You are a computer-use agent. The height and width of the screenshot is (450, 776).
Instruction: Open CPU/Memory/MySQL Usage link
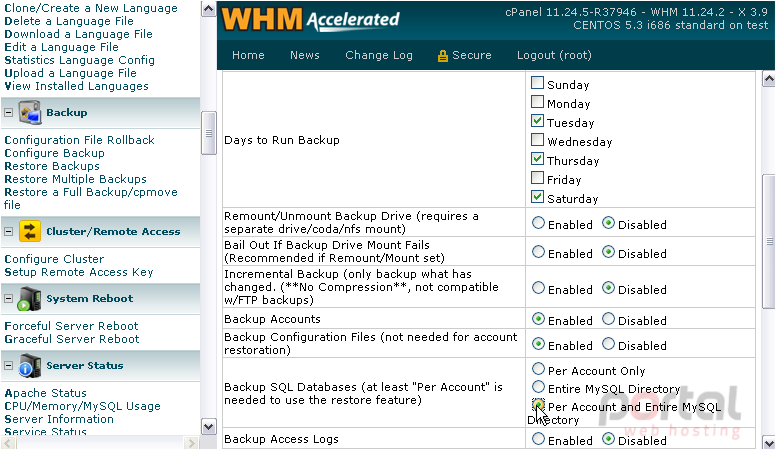[82, 406]
